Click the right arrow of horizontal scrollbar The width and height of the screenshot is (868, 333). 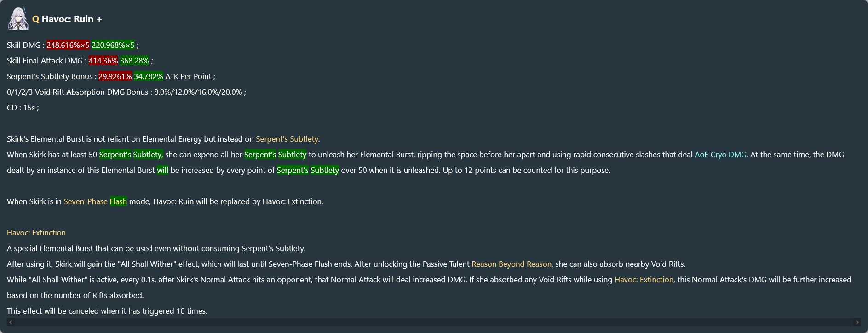pyautogui.click(x=857, y=322)
